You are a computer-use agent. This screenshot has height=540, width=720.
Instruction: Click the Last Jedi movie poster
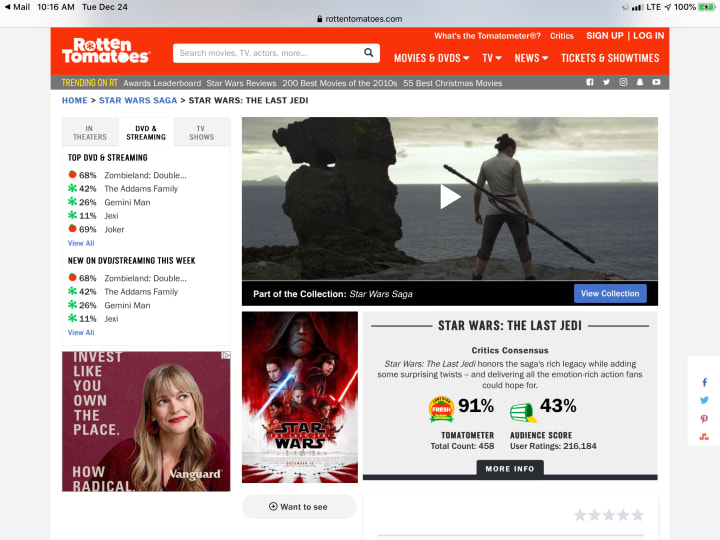click(300, 397)
